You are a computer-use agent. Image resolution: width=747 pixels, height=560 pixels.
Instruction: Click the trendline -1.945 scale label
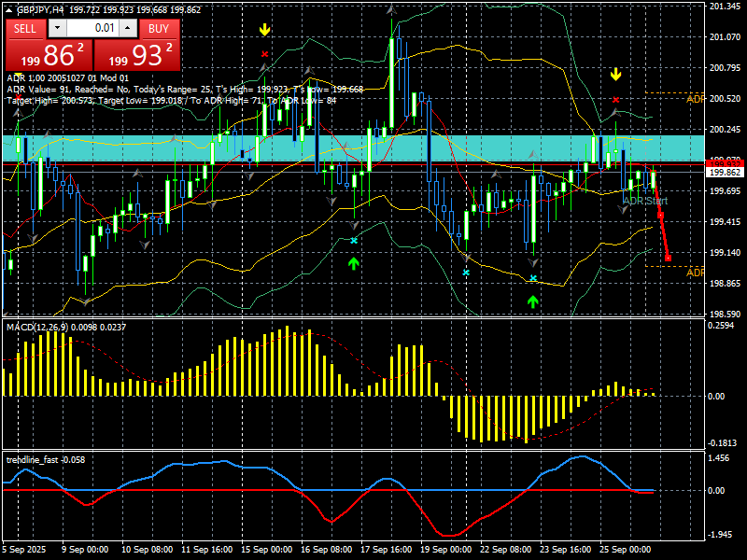coord(719,535)
